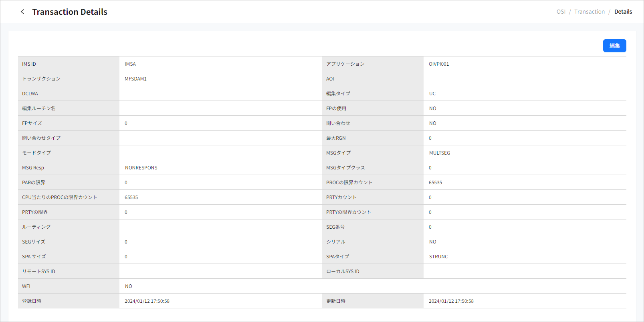This screenshot has width=644, height=322.
Task: Select the application value OIVPI001
Action: point(439,64)
